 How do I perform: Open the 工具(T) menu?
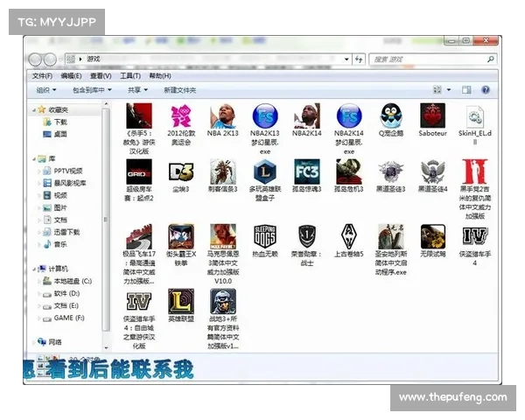130,76
